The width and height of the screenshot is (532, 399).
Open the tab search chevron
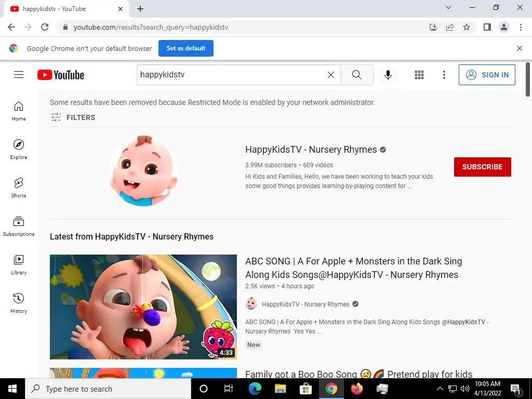pyautogui.click(x=448, y=7)
